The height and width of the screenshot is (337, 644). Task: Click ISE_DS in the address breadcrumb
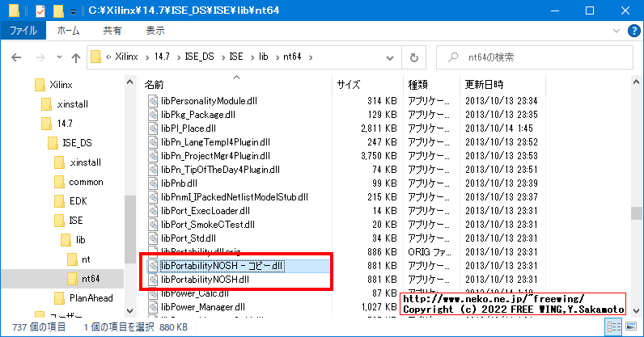(x=200, y=57)
